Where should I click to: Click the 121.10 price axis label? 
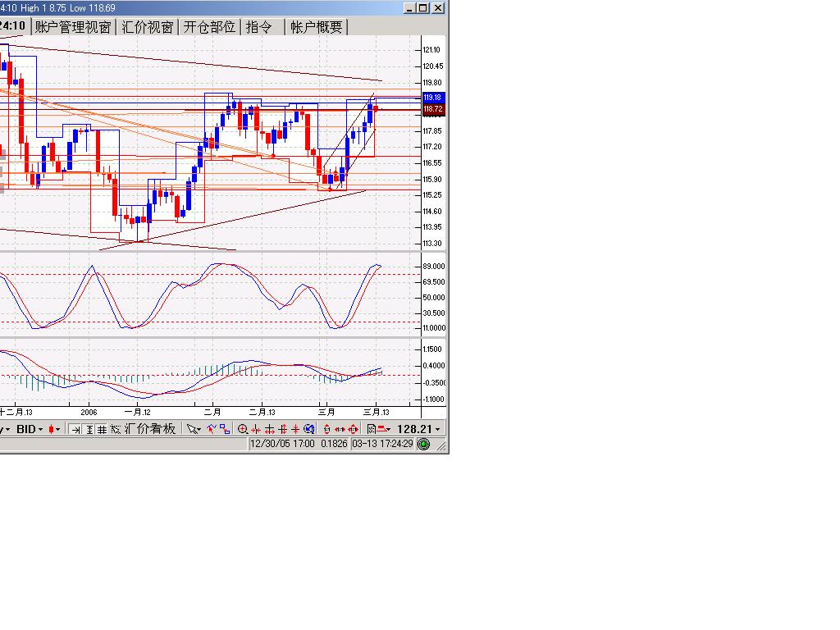431,50
